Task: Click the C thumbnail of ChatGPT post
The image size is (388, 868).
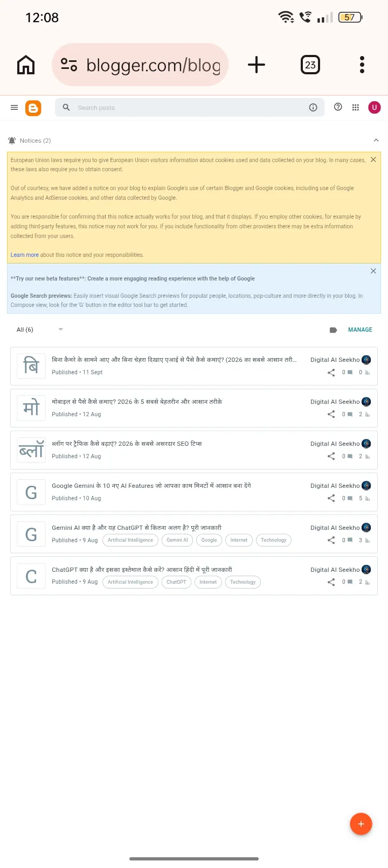Action: tap(31, 576)
